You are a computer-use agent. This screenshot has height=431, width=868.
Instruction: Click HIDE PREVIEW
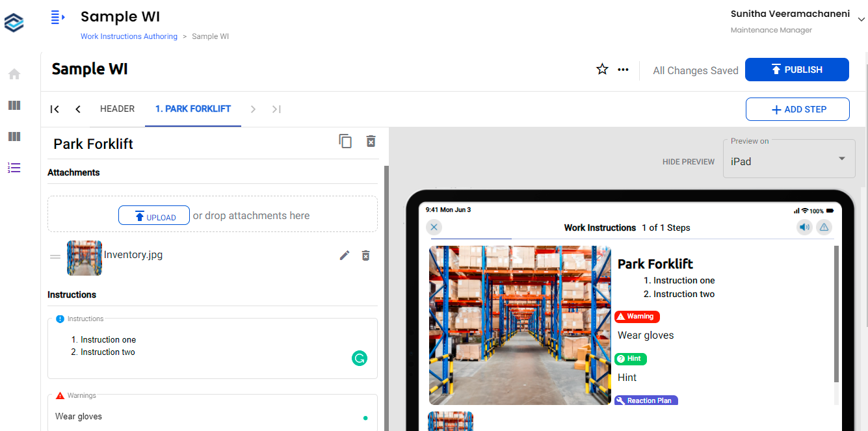[x=689, y=162]
